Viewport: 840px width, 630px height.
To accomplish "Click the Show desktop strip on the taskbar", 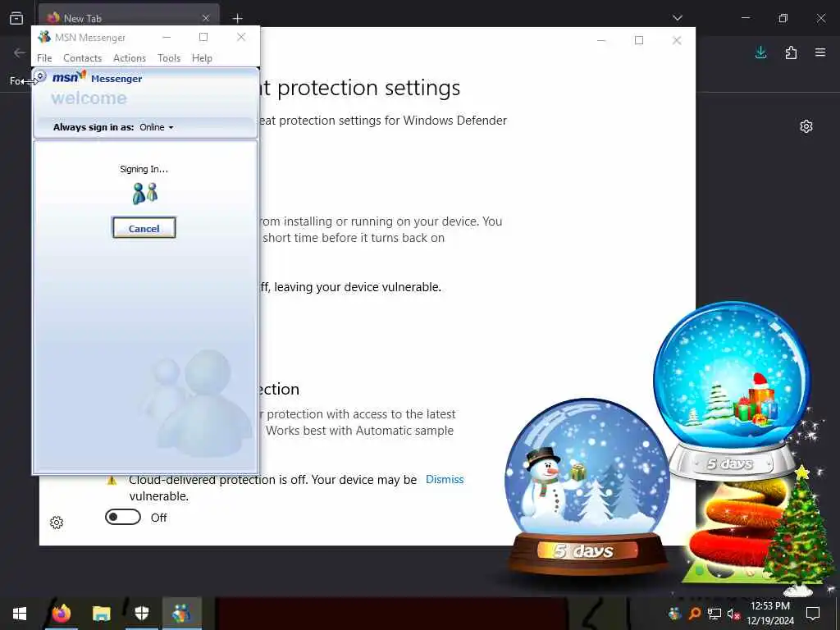I will tap(838, 614).
